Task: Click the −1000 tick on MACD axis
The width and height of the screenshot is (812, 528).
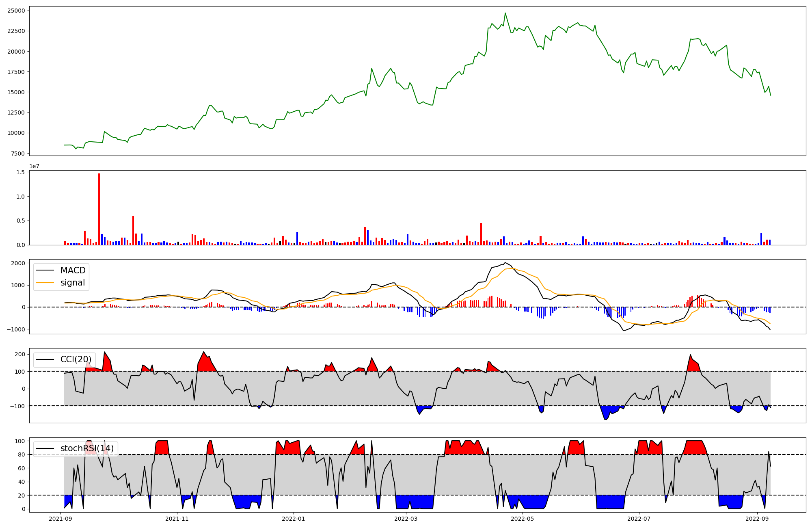Action: pos(16,329)
